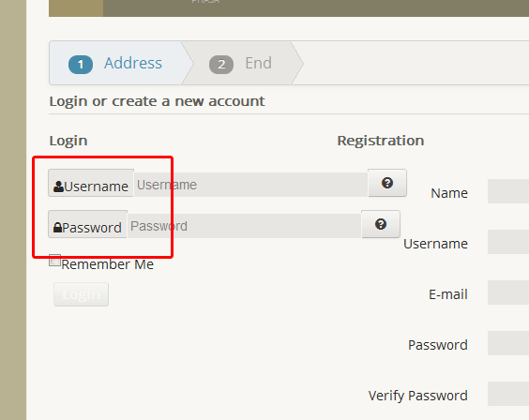Viewport: 529px width, 420px height.
Task: Click the user silhouette icon in Username label
Action: tap(58, 187)
